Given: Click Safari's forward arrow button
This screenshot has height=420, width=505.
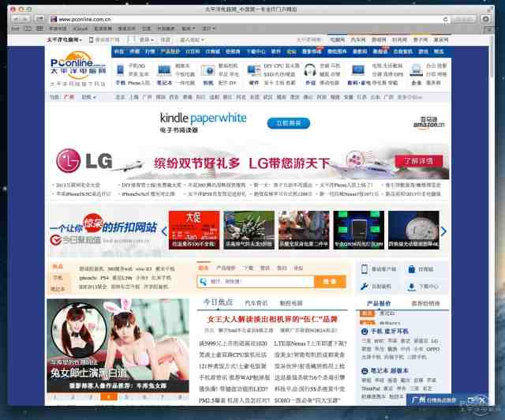Looking at the screenshot, I should [x=26, y=19].
